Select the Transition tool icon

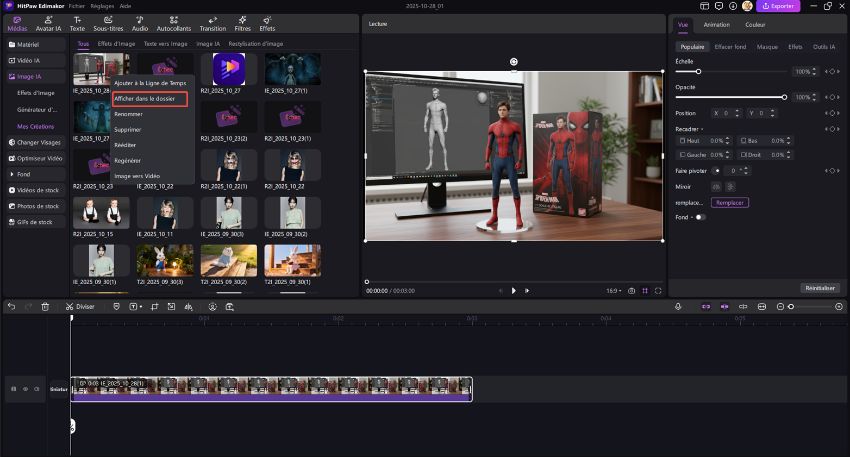(x=213, y=22)
